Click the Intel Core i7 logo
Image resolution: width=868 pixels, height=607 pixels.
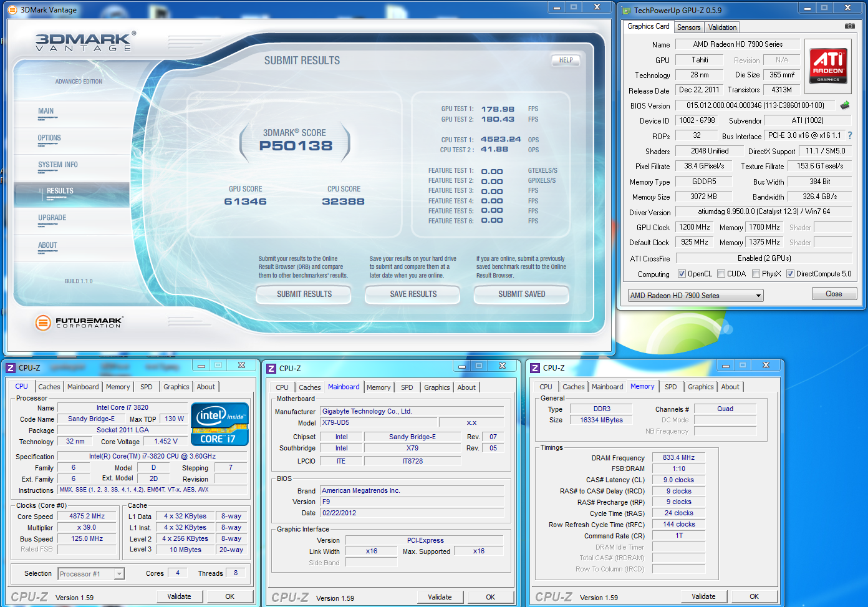click(x=220, y=424)
